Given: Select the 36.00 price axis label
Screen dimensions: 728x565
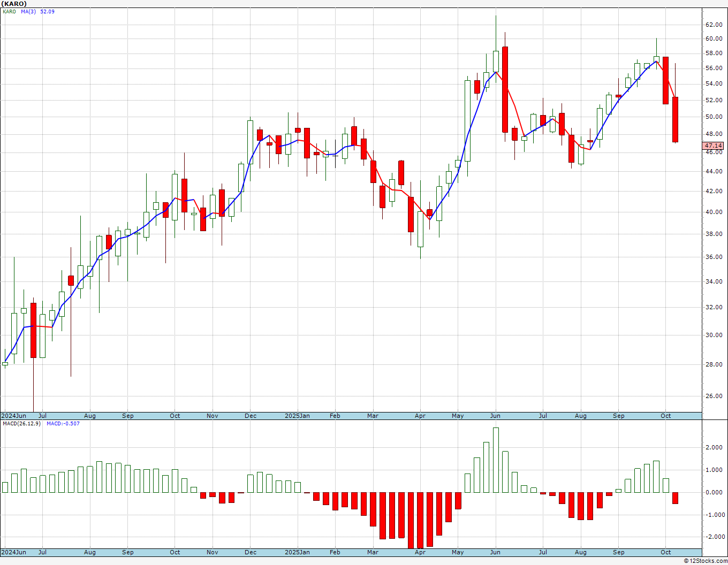Looking at the screenshot, I should (714, 257).
